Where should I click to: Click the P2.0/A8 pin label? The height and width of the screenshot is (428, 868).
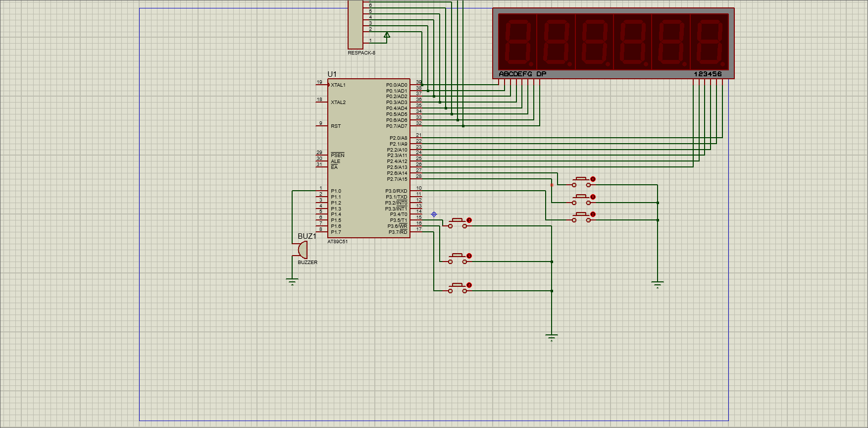click(x=398, y=138)
